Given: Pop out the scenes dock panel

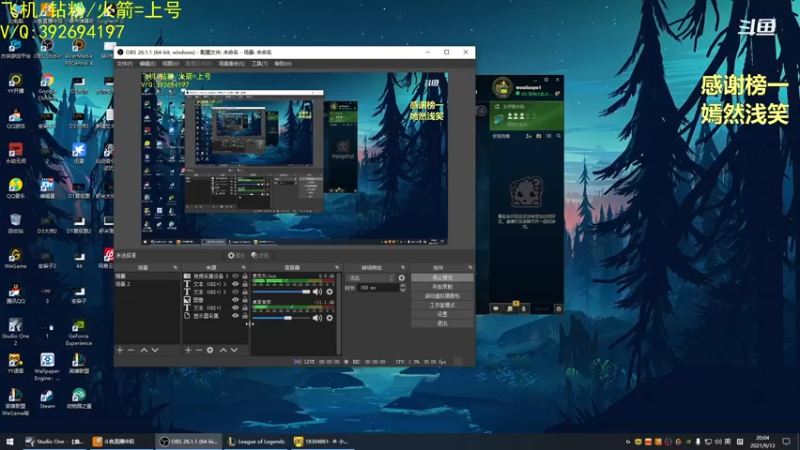Looking at the screenshot, I should coord(176,267).
